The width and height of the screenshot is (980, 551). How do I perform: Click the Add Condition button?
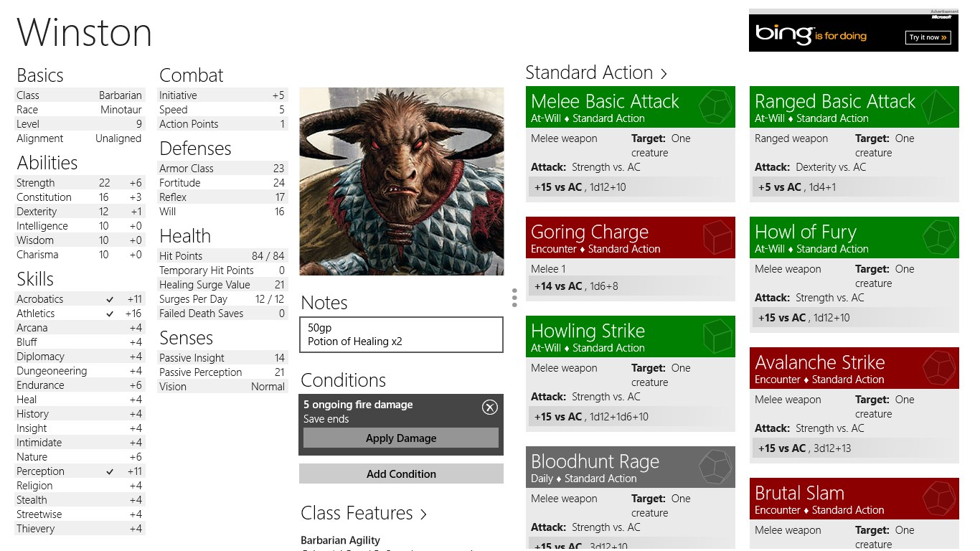tap(401, 474)
